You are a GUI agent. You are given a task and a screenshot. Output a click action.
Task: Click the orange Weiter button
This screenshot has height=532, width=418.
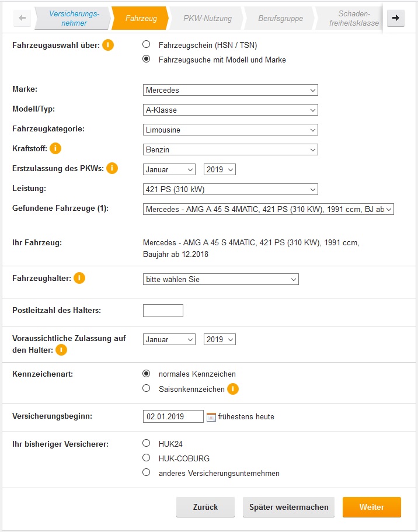click(x=371, y=507)
